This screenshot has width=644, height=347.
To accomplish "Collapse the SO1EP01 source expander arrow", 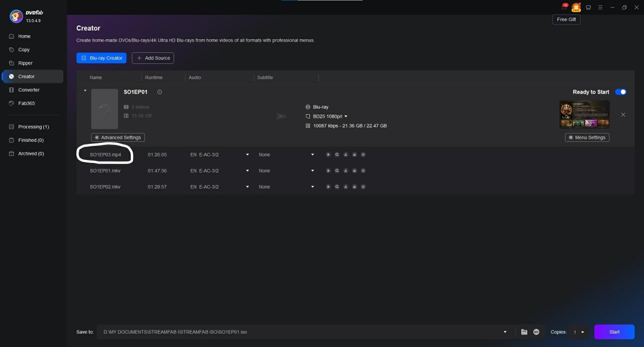I will pos(85,91).
